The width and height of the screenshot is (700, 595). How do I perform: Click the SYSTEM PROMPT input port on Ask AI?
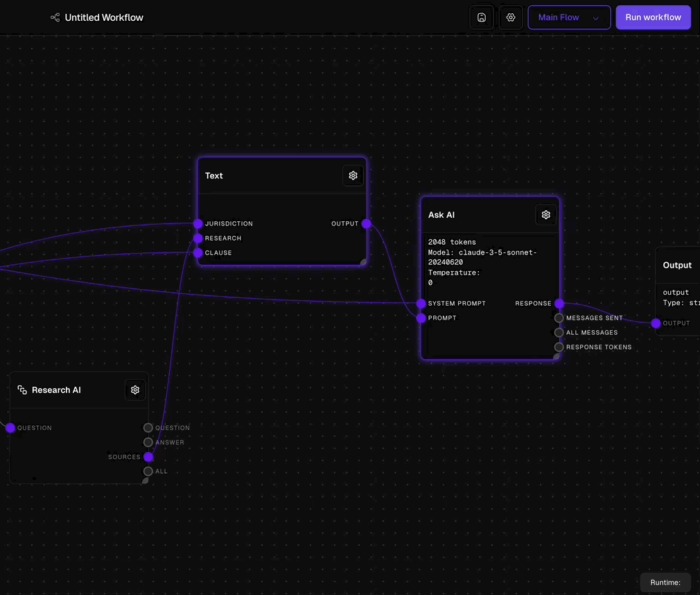pos(421,304)
